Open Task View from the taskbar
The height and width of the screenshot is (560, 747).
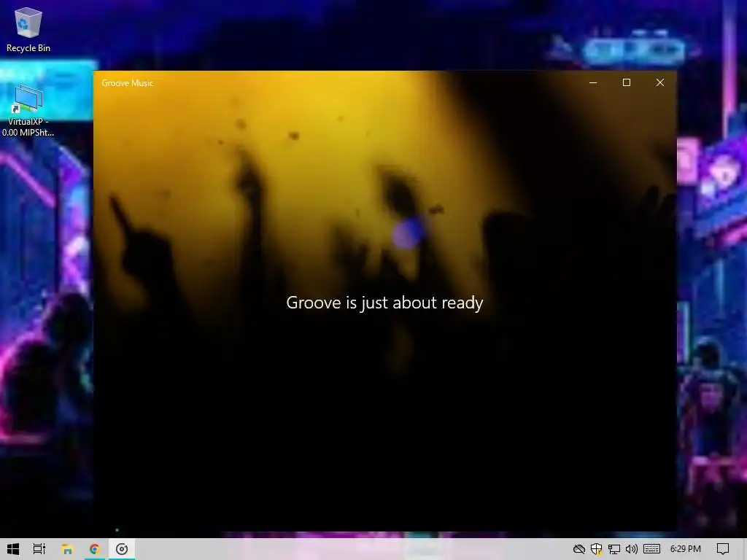point(39,549)
